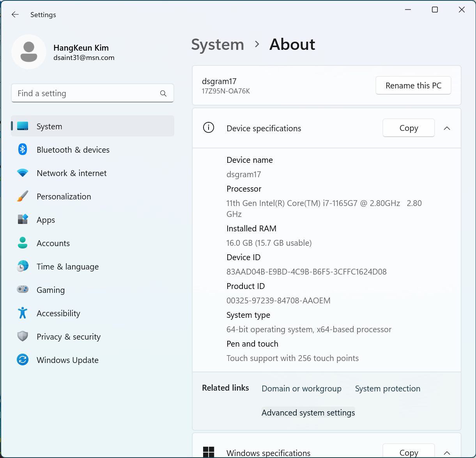Viewport: 476px width, 458px height.
Task: Open Personalization settings
Action: click(92, 196)
